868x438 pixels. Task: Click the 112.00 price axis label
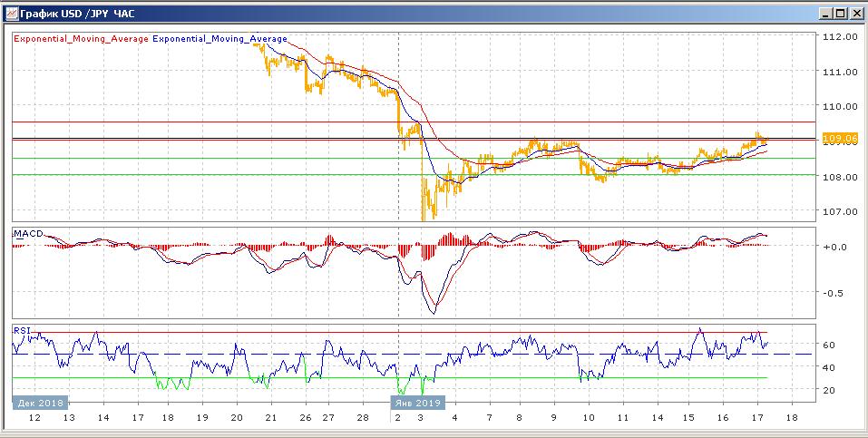838,37
